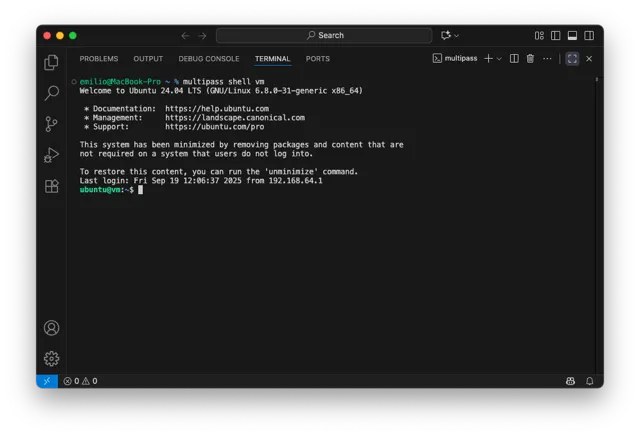
Task: Expand the Copilot chat dropdown chevron
Action: tap(457, 35)
